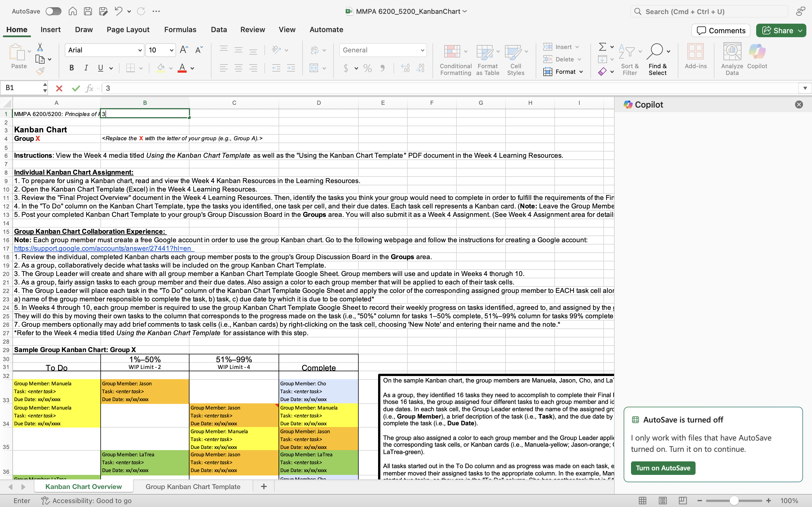Toggle bold formatting

tap(71, 68)
